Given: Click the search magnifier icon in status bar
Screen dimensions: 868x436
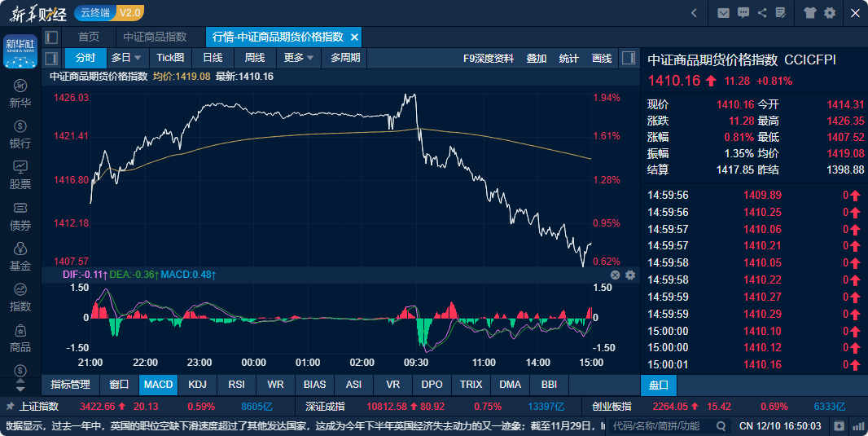Looking at the screenshot, I should [x=721, y=425].
